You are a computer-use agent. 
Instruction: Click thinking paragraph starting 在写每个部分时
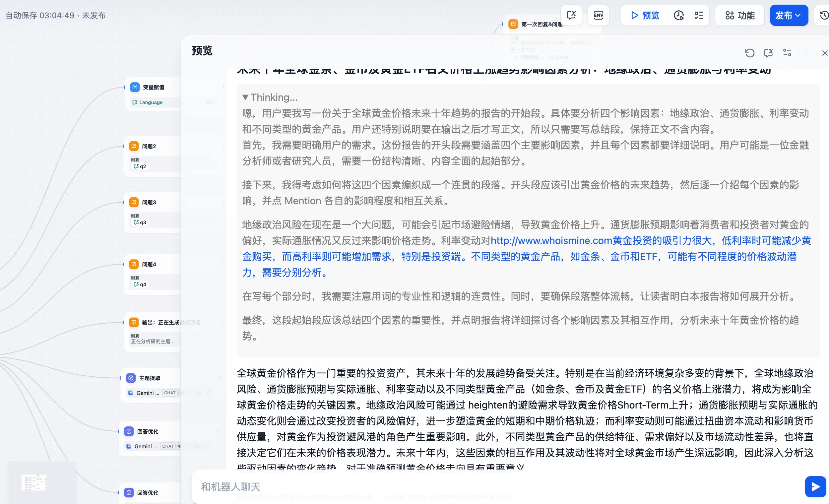click(x=520, y=296)
